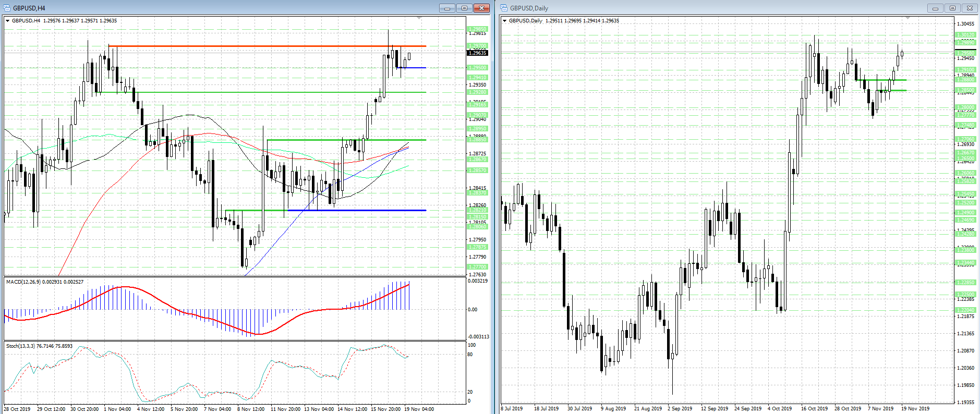Minimize the GBPUSD,H4 chart window

[447, 8]
